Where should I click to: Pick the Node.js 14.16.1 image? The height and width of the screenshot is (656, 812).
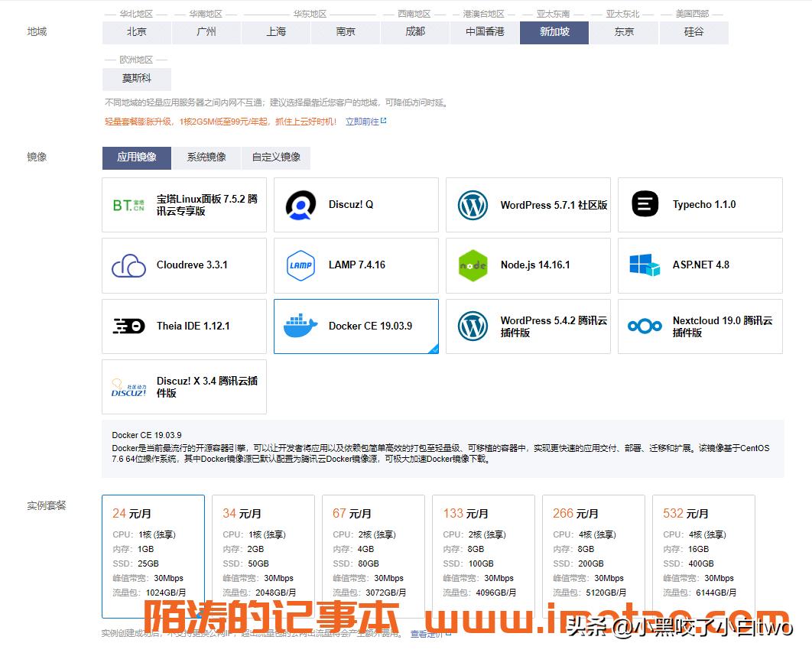click(528, 265)
